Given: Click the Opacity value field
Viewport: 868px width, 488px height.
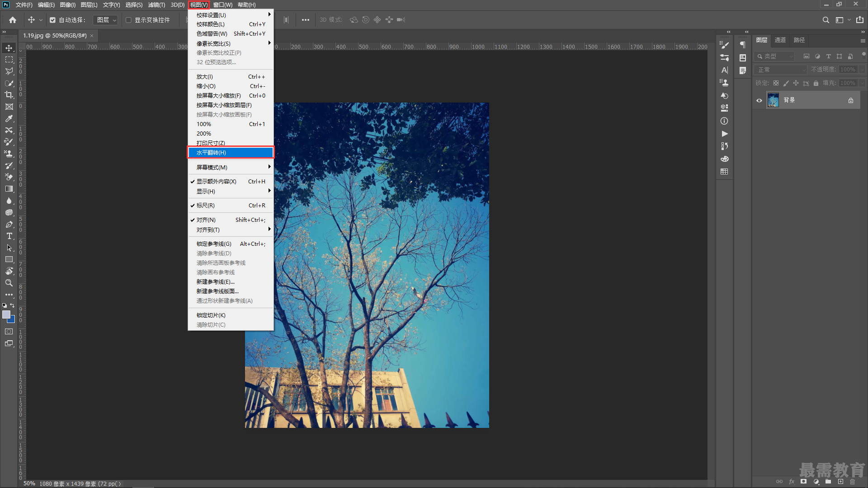Looking at the screenshot, I should (x=848, y=70).
